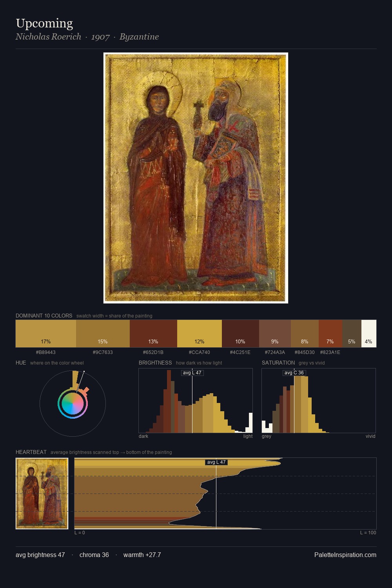The width and height of the screenshot is (392, 588).
Task: Click the 'avg brightness 47' footer stat
Action: click(40, 555)
